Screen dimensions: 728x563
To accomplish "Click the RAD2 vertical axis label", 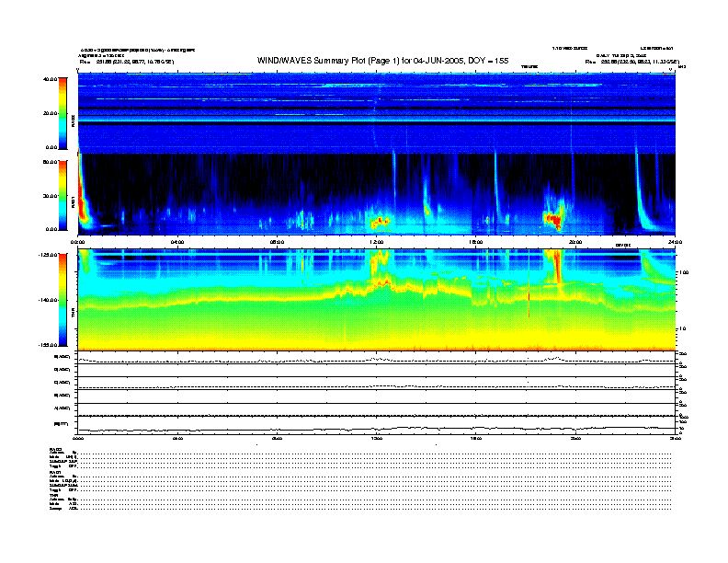I will (x=73, y=121).
